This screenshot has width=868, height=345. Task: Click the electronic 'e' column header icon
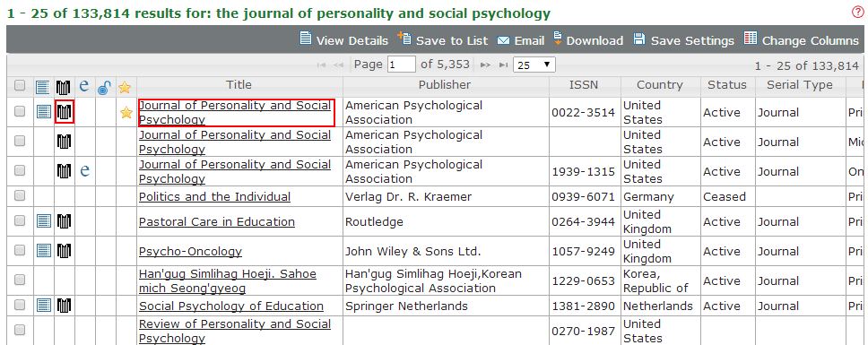84,86
